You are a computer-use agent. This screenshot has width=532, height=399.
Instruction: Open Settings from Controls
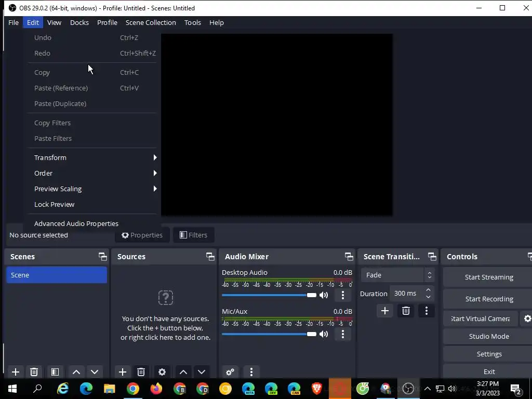489,354
